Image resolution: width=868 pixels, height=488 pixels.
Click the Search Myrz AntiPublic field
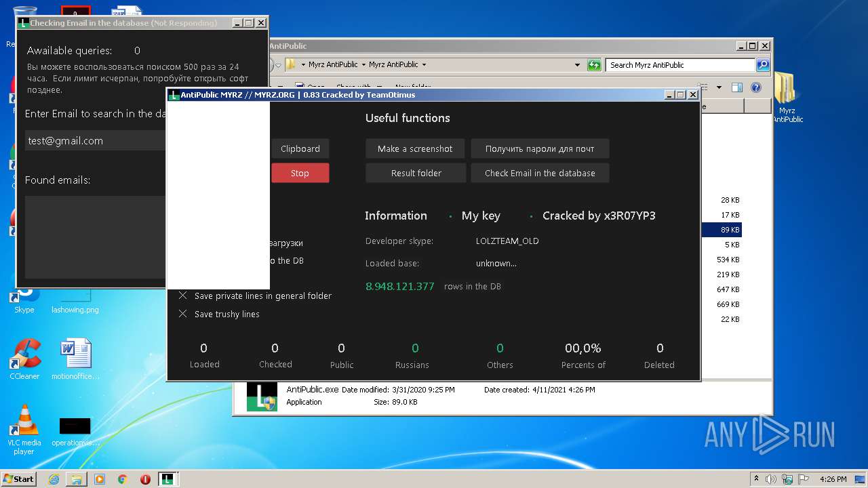[680, 65]
